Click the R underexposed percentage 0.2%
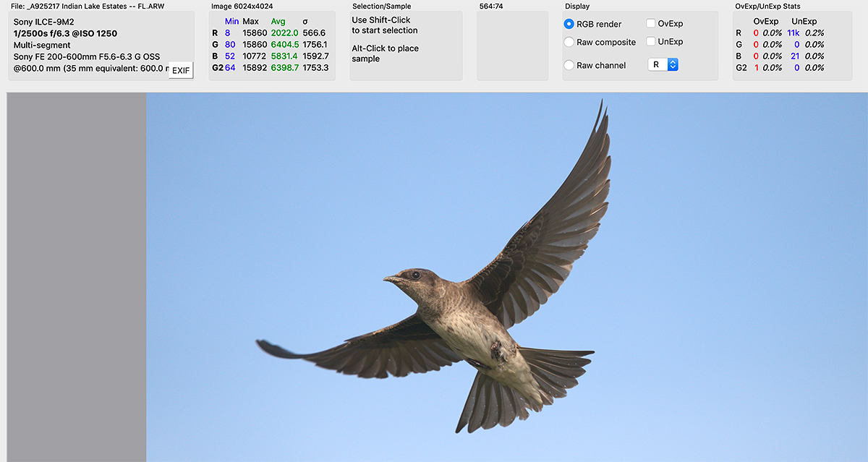 click(813, 33)
